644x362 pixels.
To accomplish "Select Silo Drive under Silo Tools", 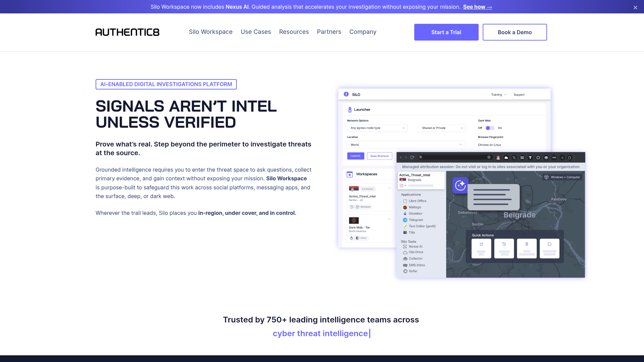I will (413, 252).
